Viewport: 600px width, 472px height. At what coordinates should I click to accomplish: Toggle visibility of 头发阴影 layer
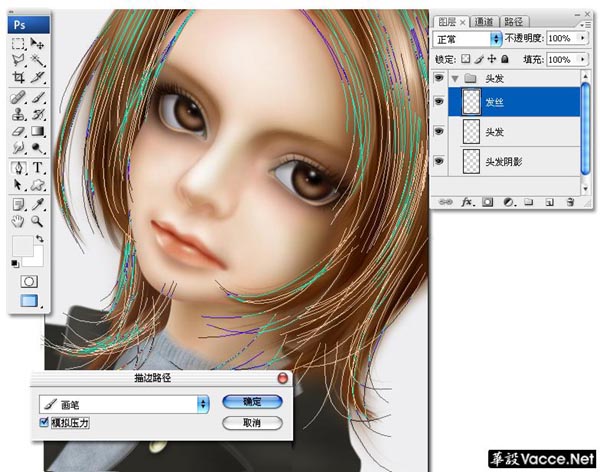pyautogui.click(x=439, y=161)
